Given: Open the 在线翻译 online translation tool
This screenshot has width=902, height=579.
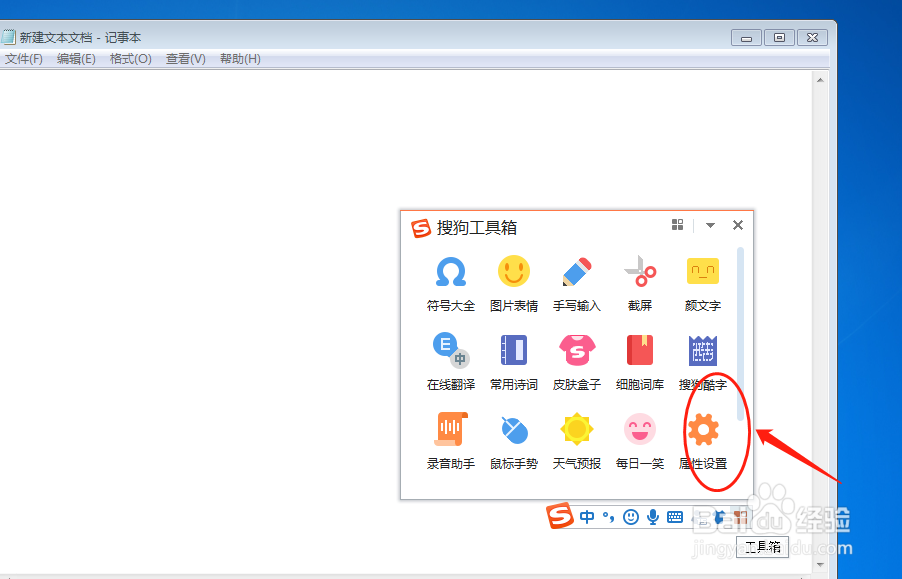Looking at the screenshot, I should (x=451, y=363).
